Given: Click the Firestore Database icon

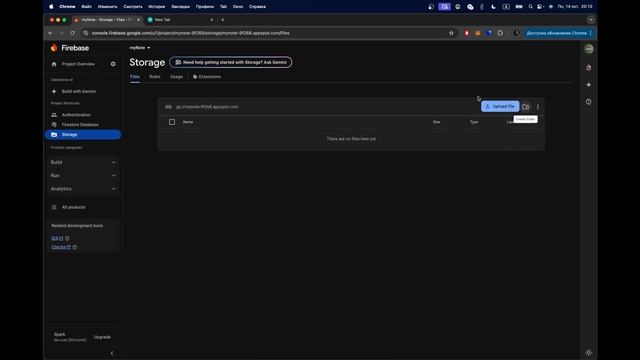Looking at the screenshot, I should (54, 124).
